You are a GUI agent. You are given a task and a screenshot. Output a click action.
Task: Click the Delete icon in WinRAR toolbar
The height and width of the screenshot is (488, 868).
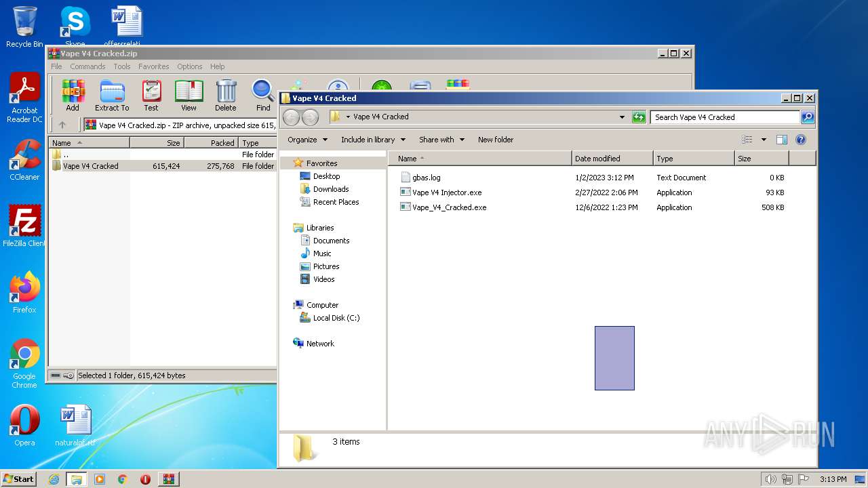226,95
